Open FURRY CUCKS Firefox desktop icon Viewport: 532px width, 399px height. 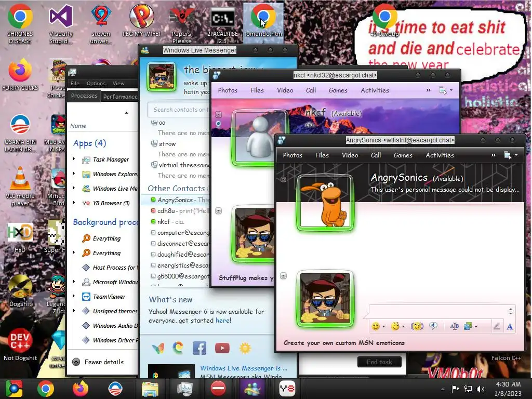coord(20,75)
